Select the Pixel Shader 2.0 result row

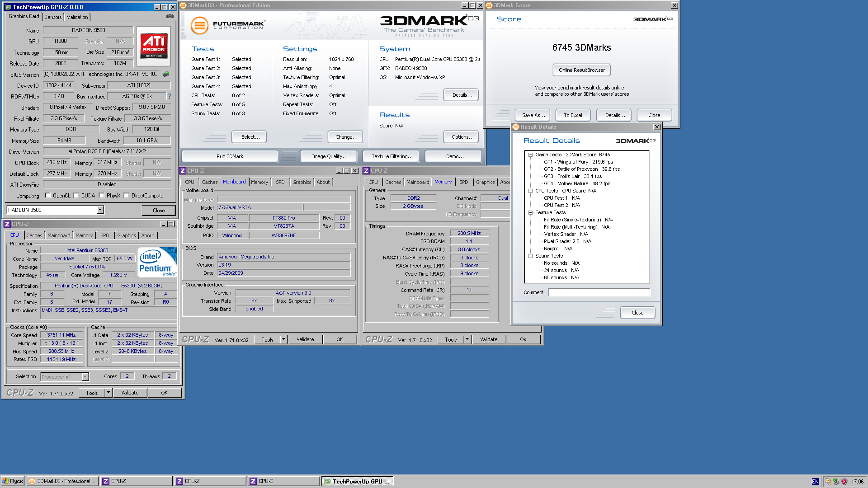[x=567, y=241]
